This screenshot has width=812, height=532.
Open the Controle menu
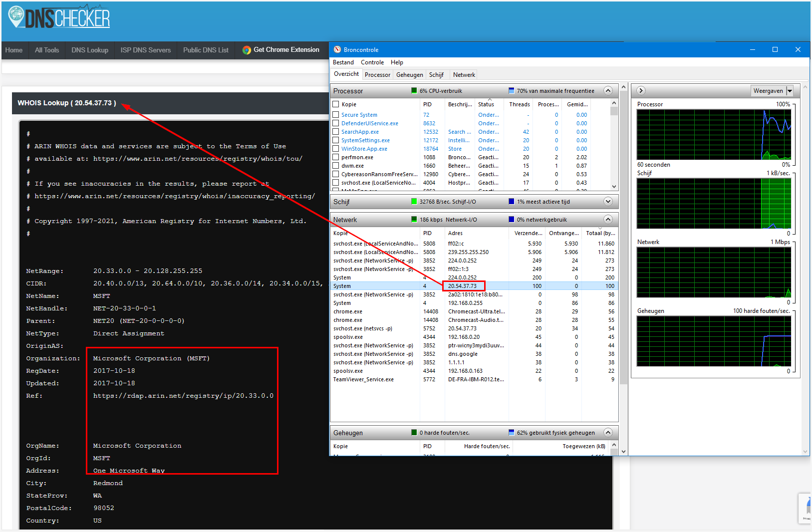pyautogui.click(x=372, y=62)
